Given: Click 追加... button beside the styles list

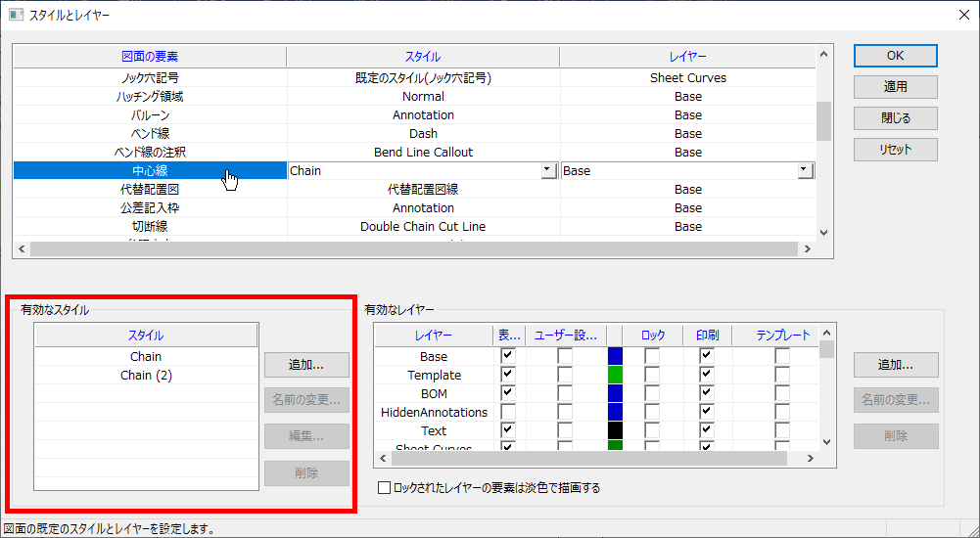Looking at the screenshot, I should click(x=306, y=365).
